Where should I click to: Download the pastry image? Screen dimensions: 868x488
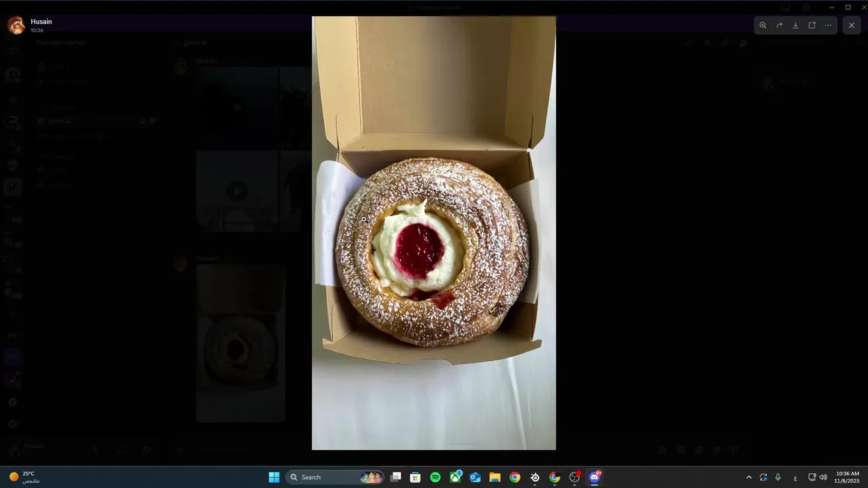click(795, 25)
